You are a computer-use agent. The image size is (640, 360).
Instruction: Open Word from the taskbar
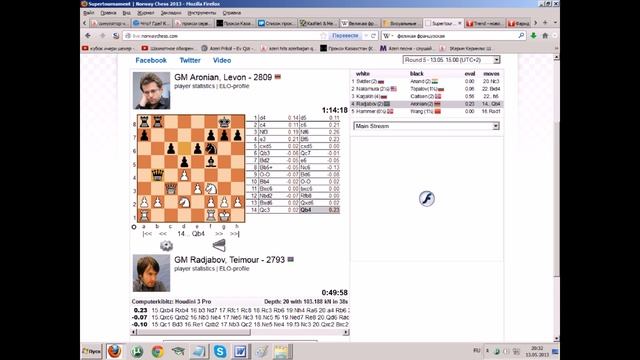tap(240, 351)
